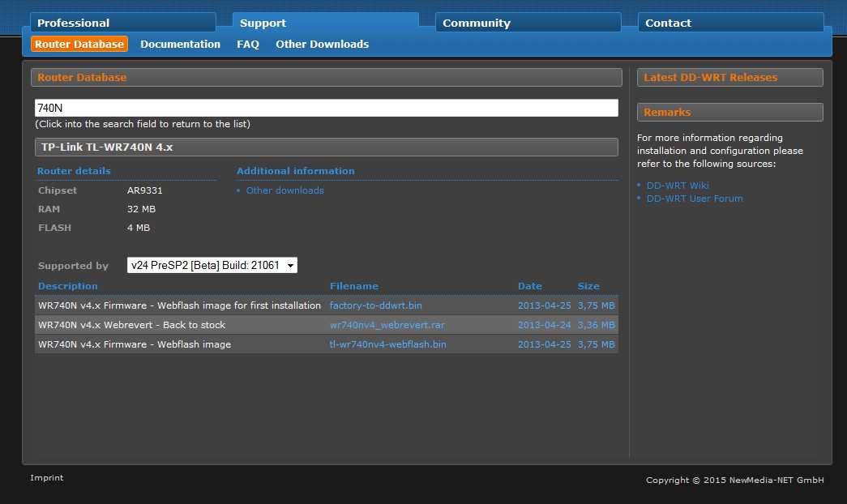Image resolution: width=847 pixels, height=504 pixels.
Task: Open the DD-WRT User Forum link
Action: 695,199
